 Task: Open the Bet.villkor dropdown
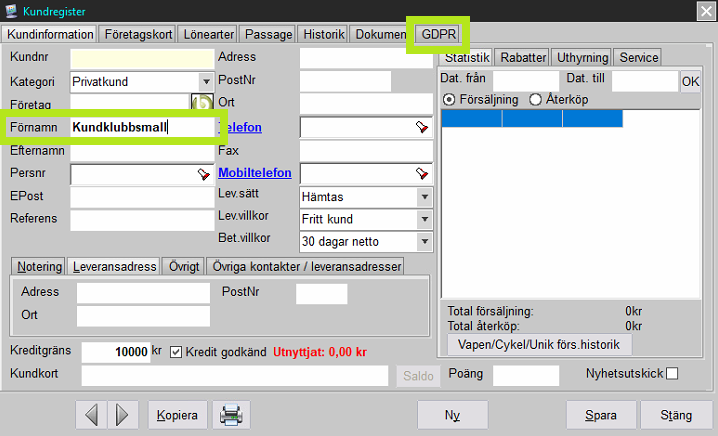click(425, 241)
